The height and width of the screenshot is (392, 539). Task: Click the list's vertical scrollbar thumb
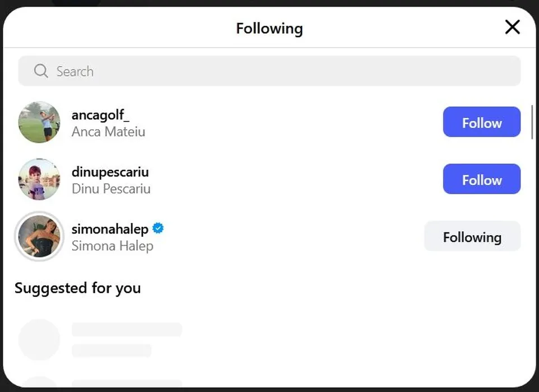tap(532, 122)
